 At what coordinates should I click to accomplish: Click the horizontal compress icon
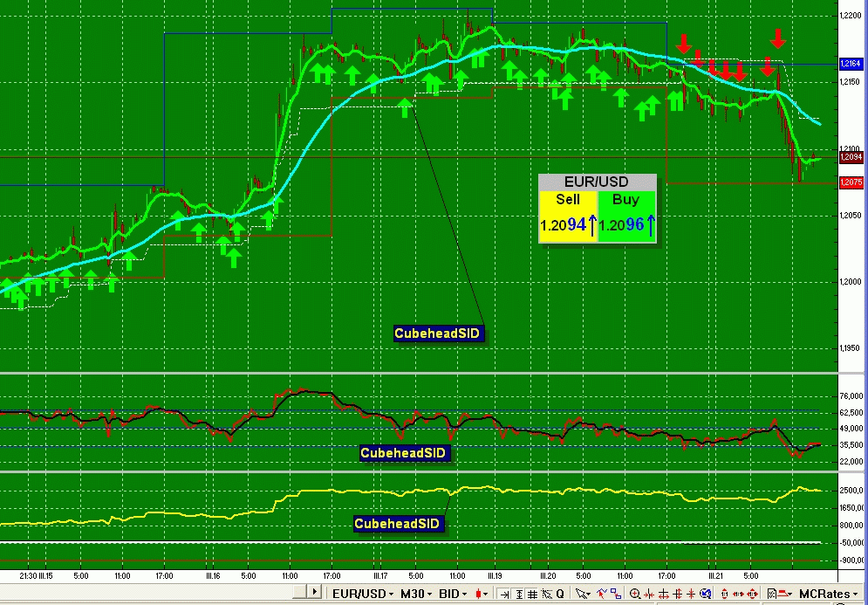coord(649,594)
